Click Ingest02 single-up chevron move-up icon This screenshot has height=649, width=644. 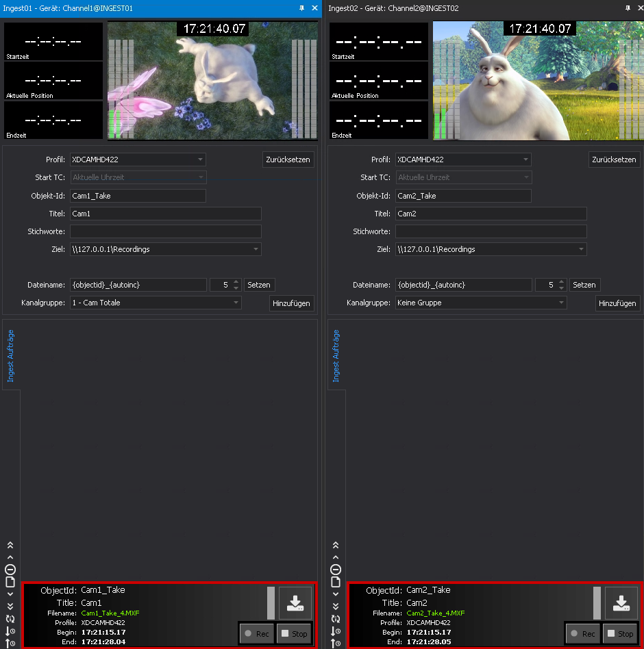coord(336,557)
